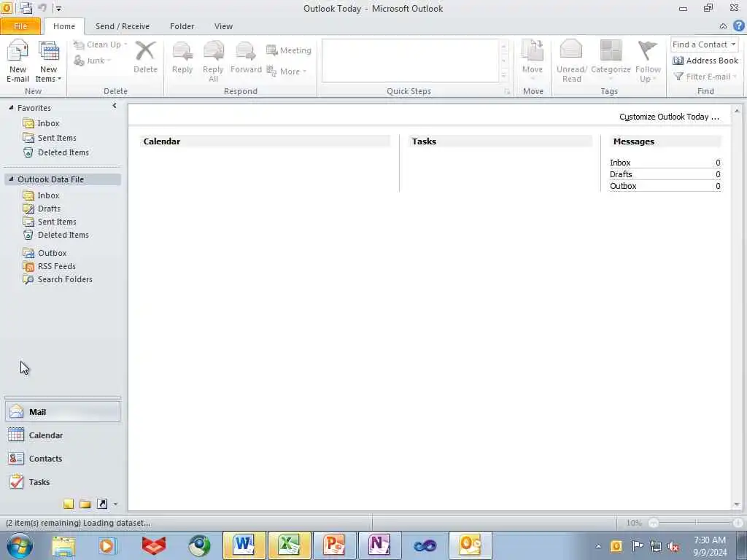Click the Follow Up flag icon
The height and width of the screenshot is (560, 747).
pos(648,50)
